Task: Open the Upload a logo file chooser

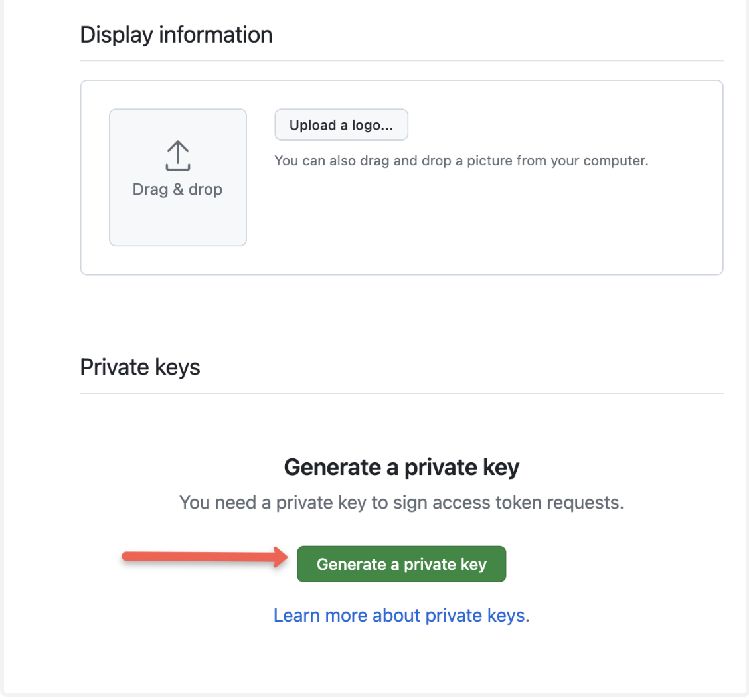Action: click(341, 125)
